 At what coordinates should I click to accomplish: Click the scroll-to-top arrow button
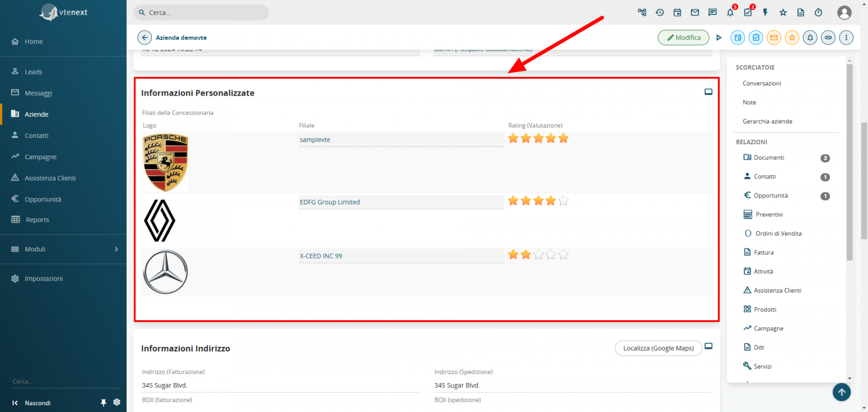point(842,392)
